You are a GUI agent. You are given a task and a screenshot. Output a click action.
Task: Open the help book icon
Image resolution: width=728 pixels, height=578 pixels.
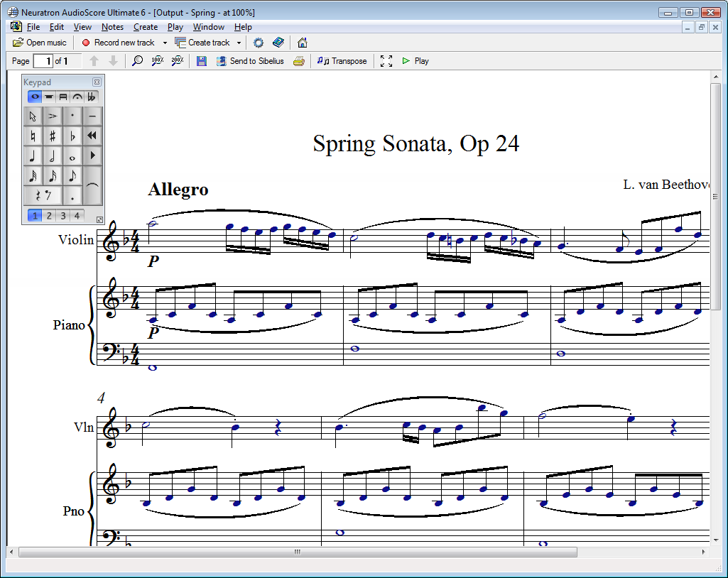tap(278, 43)
